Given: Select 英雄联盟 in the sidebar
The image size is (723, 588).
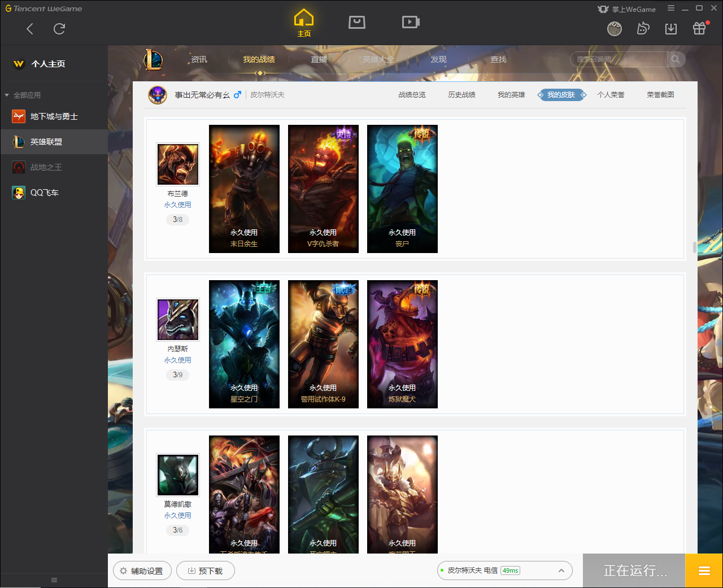Looking at the screenshot, I should pyautogui.click(x=54, y=142).
